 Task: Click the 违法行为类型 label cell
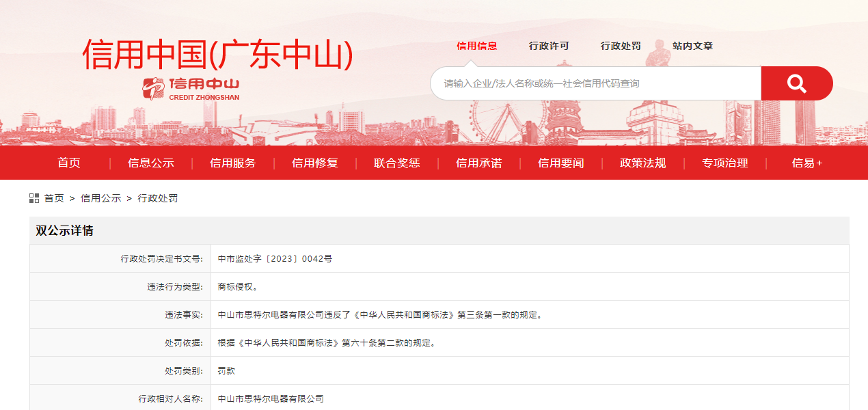pyautogui.click(x=120, y=287)
